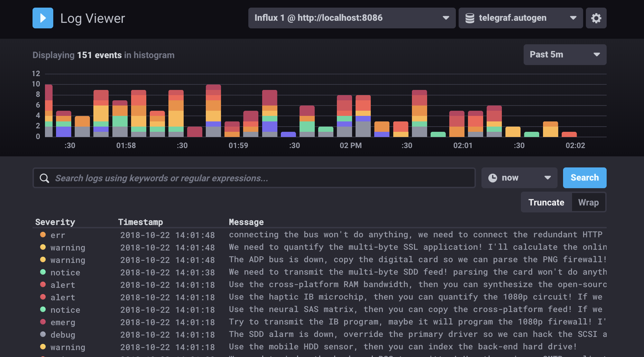Open the telegraf.autogen database dropdown
644x357 pixels.
[x=521, y=18]
